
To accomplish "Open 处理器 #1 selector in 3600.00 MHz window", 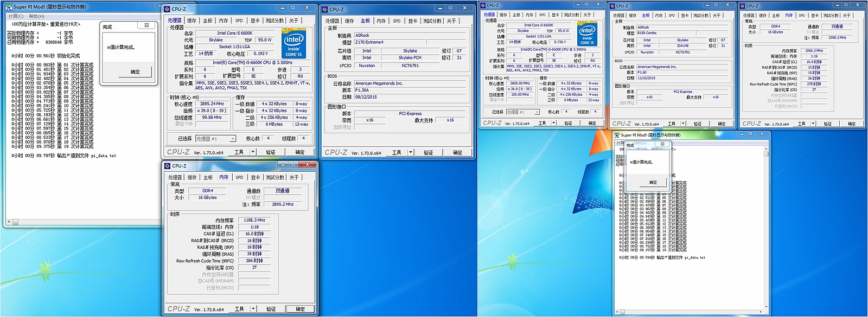I will click(523, 112).
